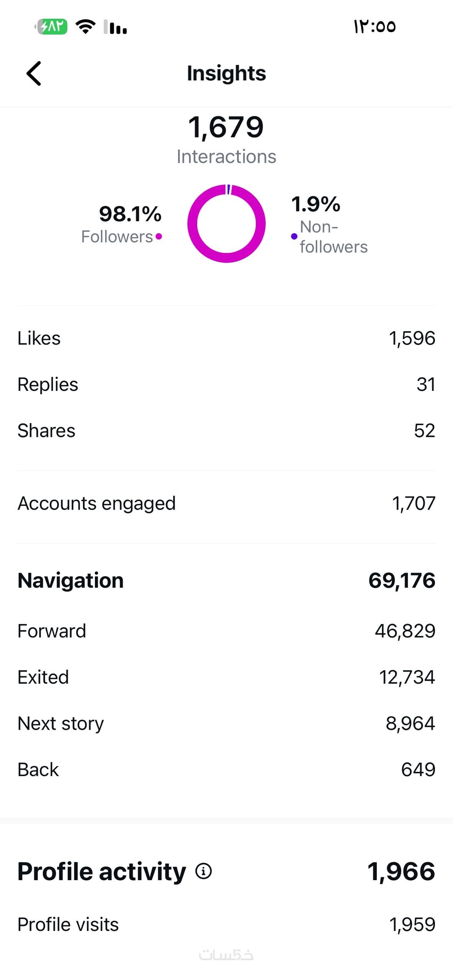This screenshot has width=453, height=980.
Task: Tap the Forward navigation count
Action: coord(405,631)
